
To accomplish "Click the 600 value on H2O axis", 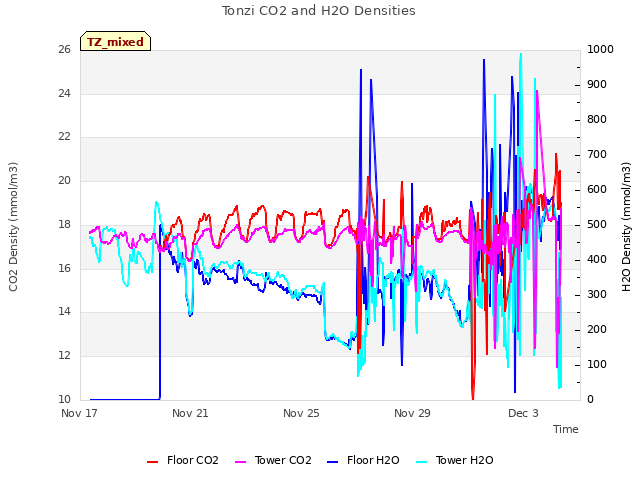I will 597,190.
